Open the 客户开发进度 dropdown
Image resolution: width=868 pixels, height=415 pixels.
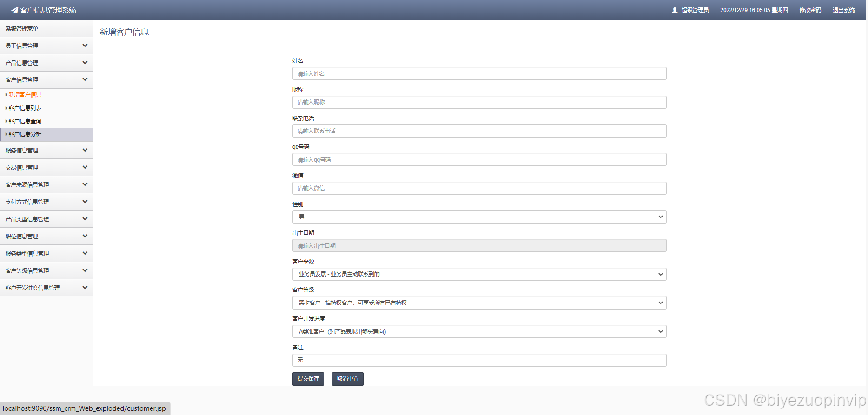[479, 331]
